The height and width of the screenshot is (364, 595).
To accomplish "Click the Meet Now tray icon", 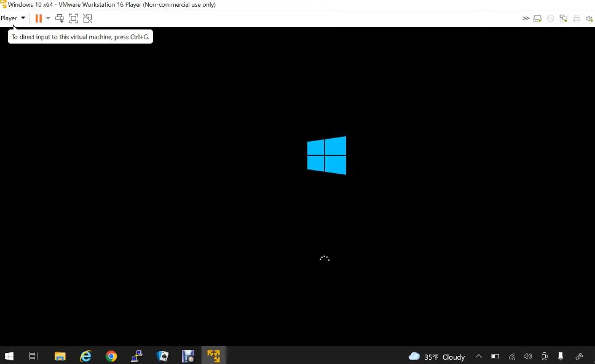I will point(545,357).
